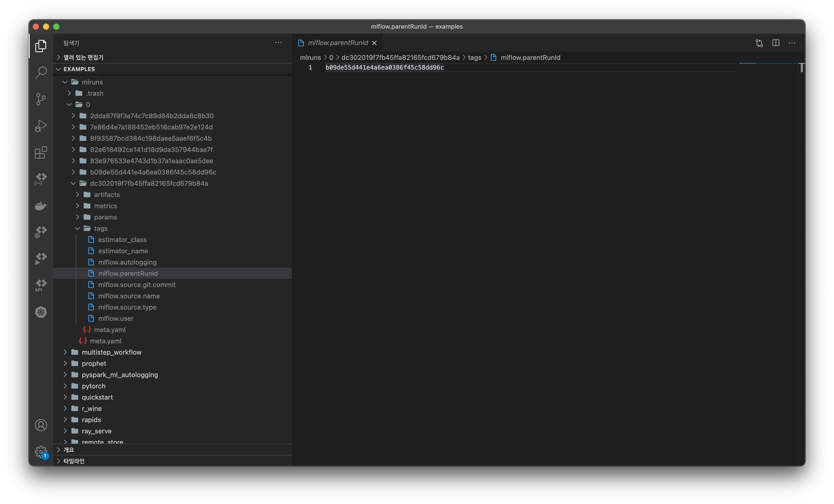834x504 pixels.
Task: Open the Source Control view
Action: (41, 99)
